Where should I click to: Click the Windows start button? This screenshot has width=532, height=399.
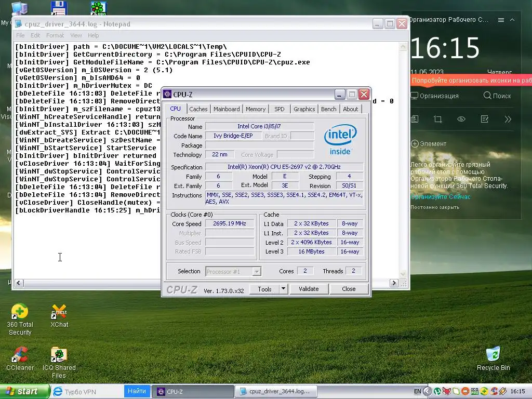point(24,392)
